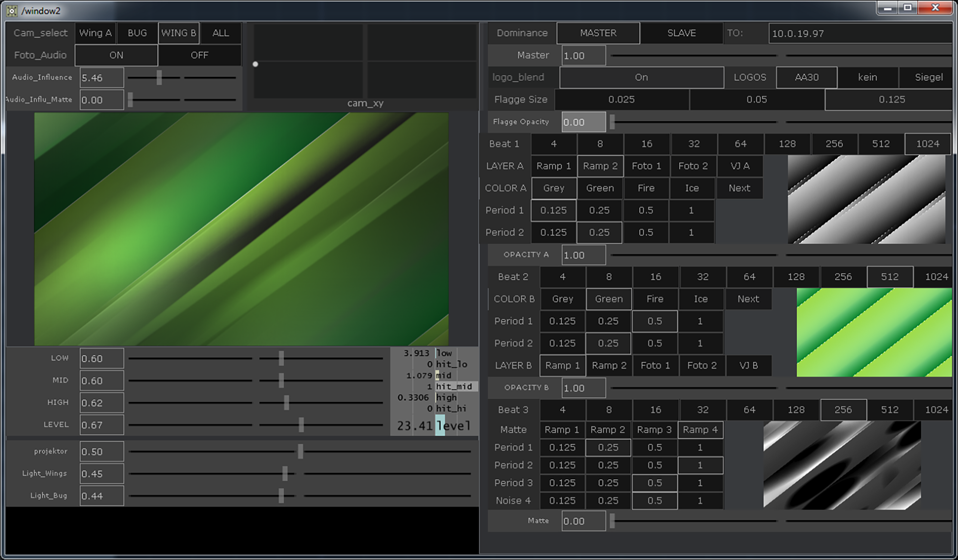Click the Light_Bug value field
Viewport: 958px width, 560px height.
102,496
